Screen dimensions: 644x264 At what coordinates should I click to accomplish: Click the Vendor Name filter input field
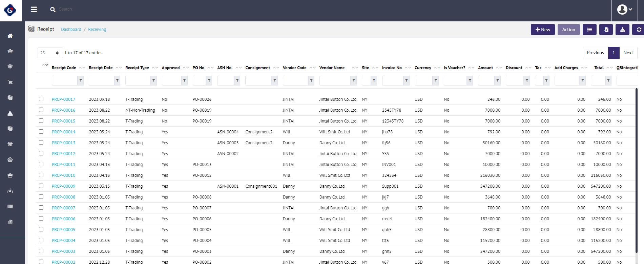click(335, 80)
